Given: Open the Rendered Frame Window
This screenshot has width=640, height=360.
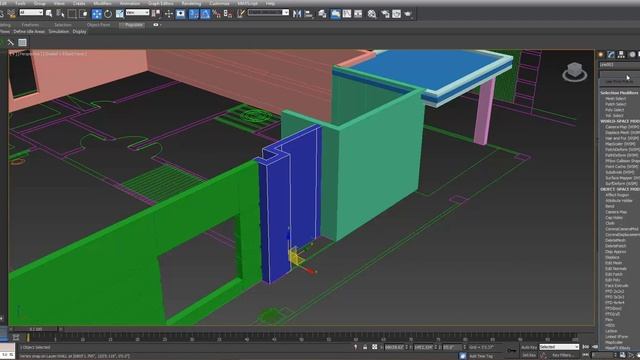Looking at the screenshot, I should (x=396, y=14).
